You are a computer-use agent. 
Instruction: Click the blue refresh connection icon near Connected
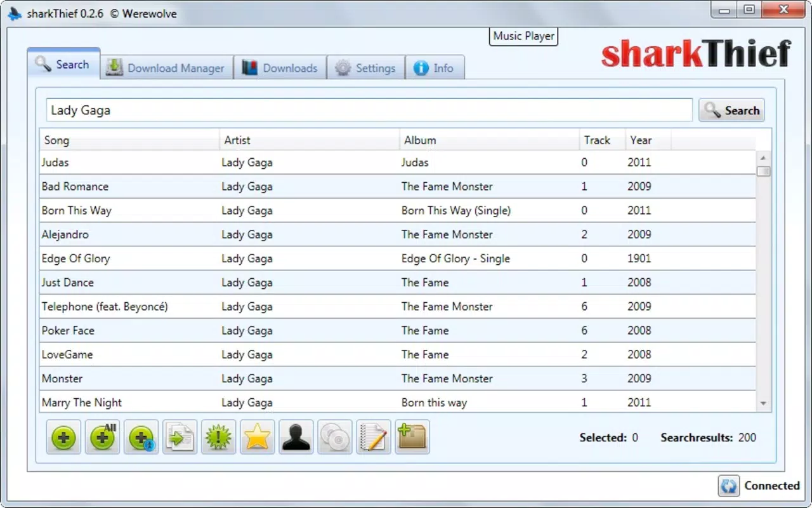(x=729, y=486)
